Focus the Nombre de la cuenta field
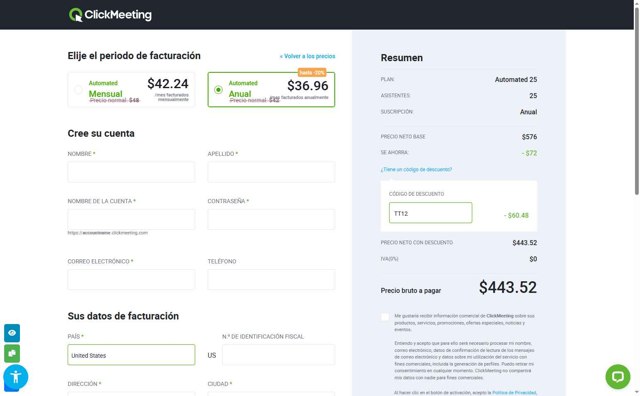 131,219
